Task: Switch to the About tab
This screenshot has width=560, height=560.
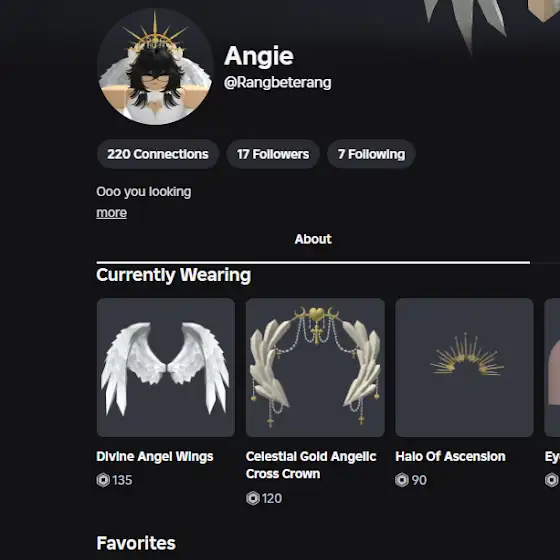Action: tap(313, 239)
